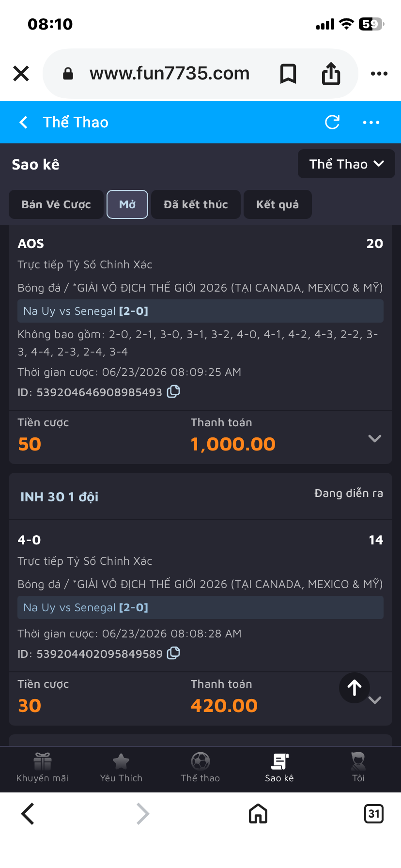This screenshot has width=401, height=868.
Task: Select the Bán Vé Cược tab
Action: (x=56, y=204)
